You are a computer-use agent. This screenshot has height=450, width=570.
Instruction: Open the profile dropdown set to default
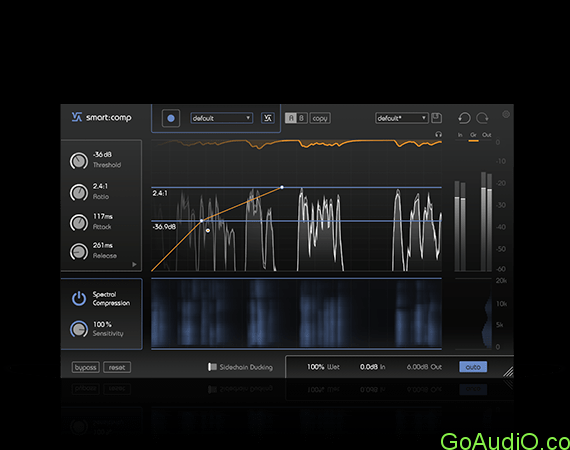point(221,118)
